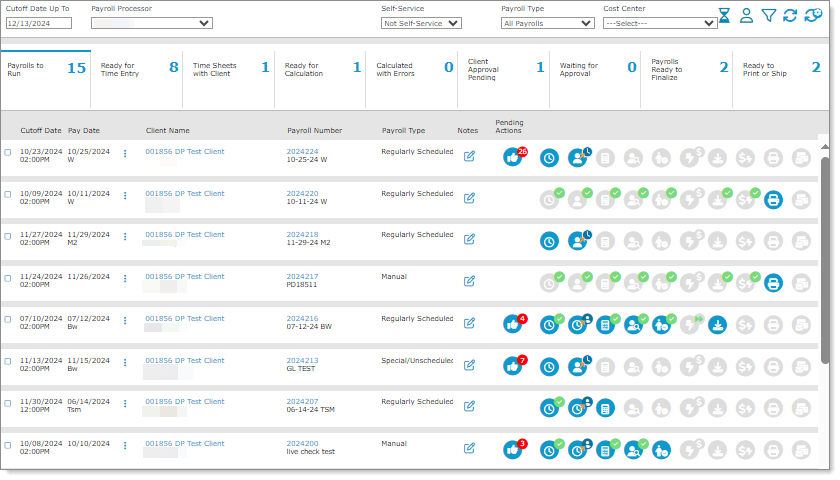Open three-dot menu for payroll 2024216 row

[x=125, y=320]
